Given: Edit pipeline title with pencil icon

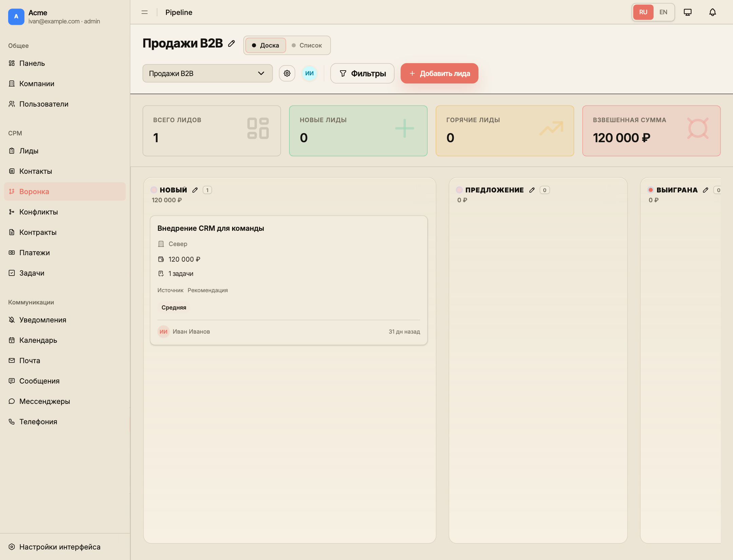Looking at the screenshot, I should pyautogui.click(x=231, y=43).
